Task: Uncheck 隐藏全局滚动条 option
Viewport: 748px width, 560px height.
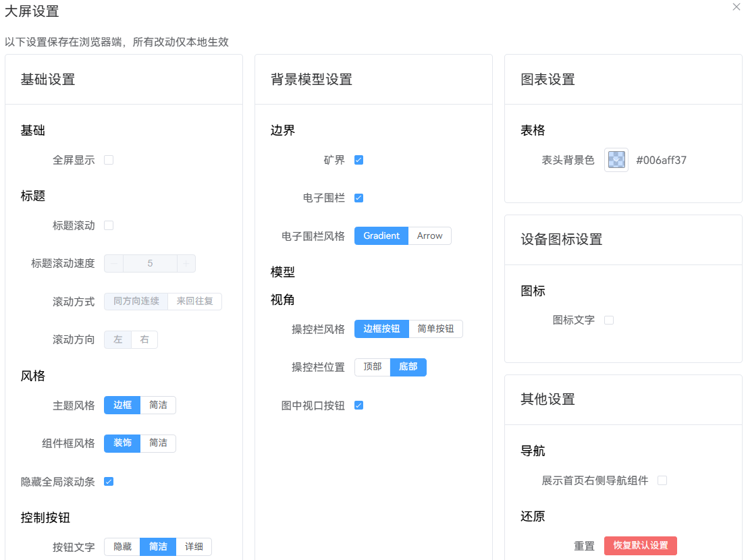Action: [x=109, y=482]
